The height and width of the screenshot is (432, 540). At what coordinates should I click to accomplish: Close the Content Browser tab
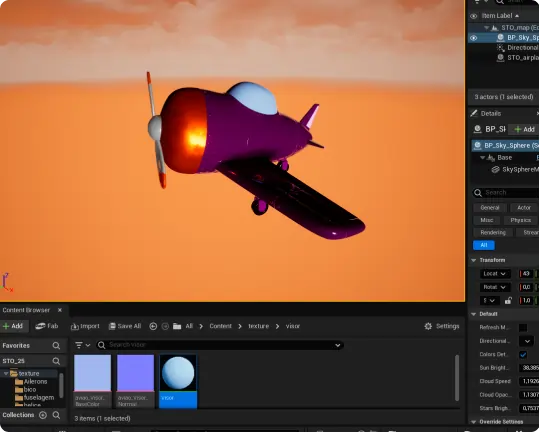pyautogui.click(x=60, y=310)
